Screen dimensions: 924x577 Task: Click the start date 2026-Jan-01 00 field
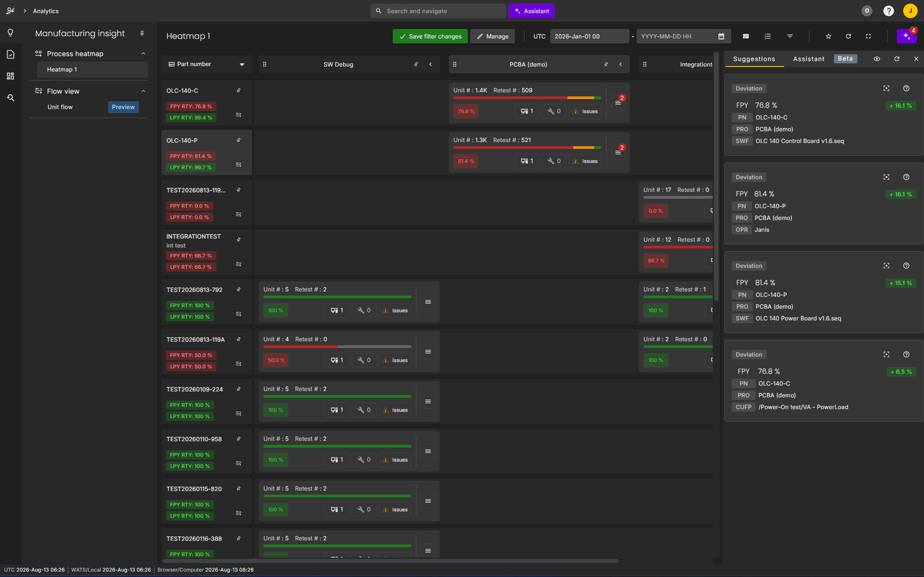point(589,36)
